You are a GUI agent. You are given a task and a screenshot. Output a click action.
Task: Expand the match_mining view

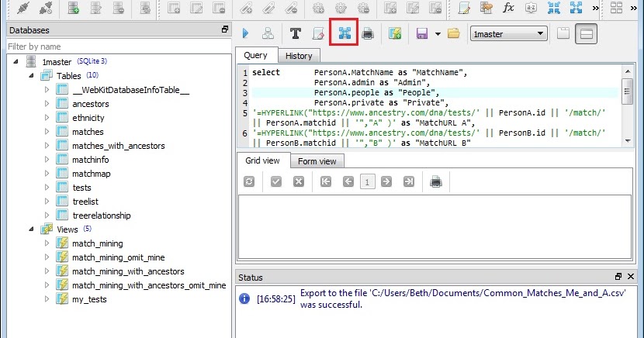[47, 243]
